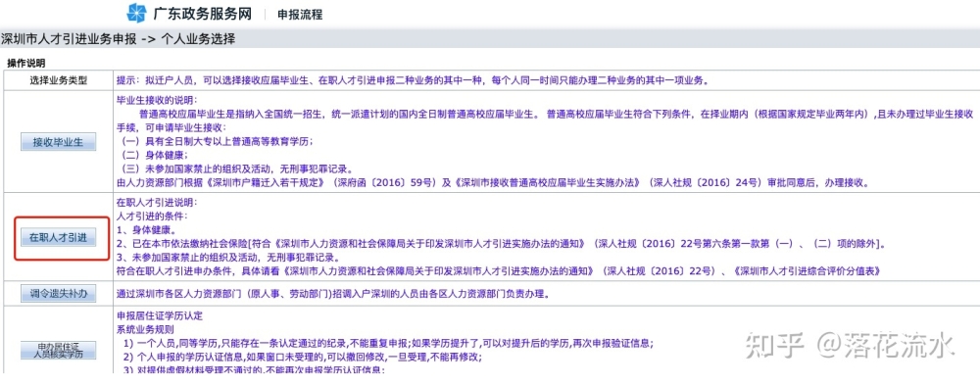Click the 人才引进的条件 line

152,217
